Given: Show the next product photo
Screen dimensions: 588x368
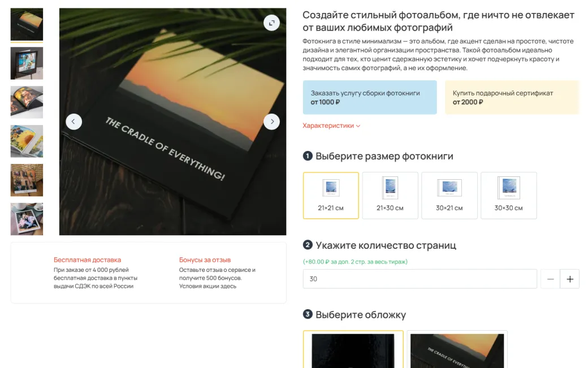Looking at the screenshot, I should (271, 122).
